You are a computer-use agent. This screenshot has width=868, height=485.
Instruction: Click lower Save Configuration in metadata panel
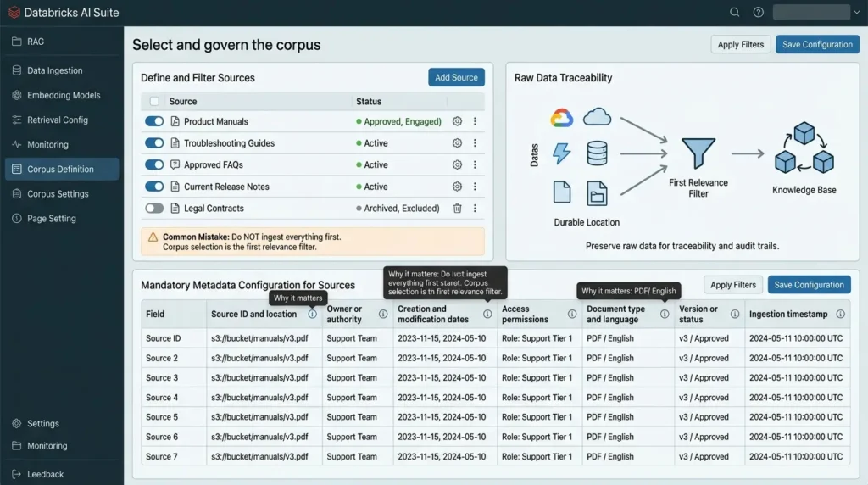pos(809,285)
